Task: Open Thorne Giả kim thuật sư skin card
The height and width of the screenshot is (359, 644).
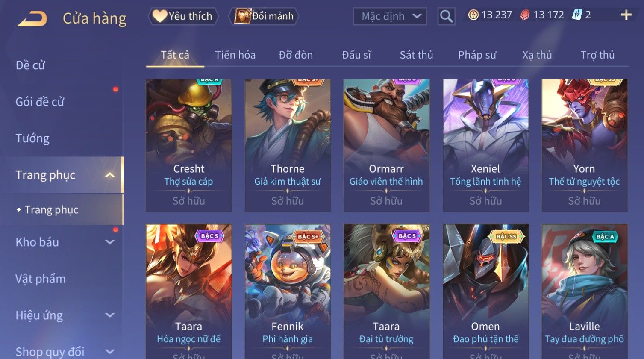Action: coord(288,145)
